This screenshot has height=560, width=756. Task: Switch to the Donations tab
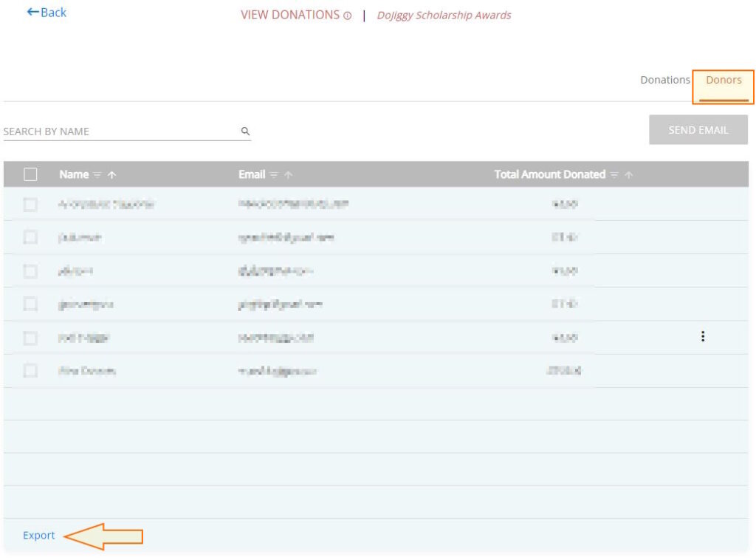point(665,80)
